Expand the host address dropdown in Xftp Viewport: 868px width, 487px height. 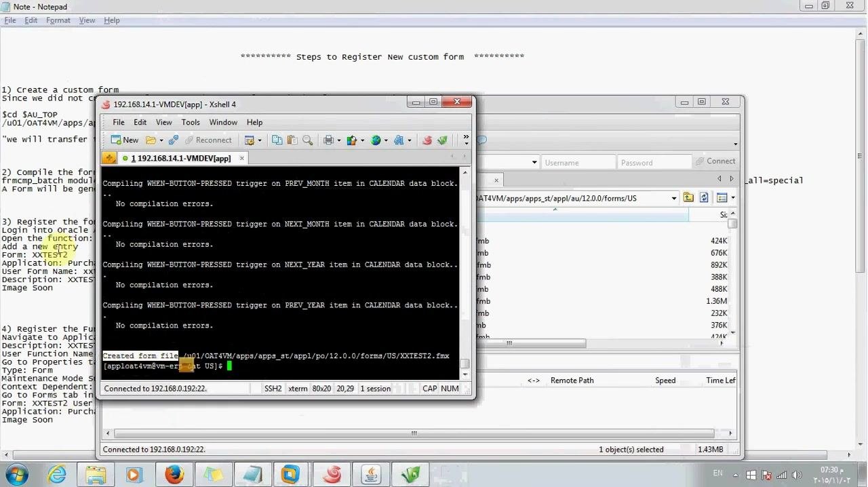[x=534, y=162]
